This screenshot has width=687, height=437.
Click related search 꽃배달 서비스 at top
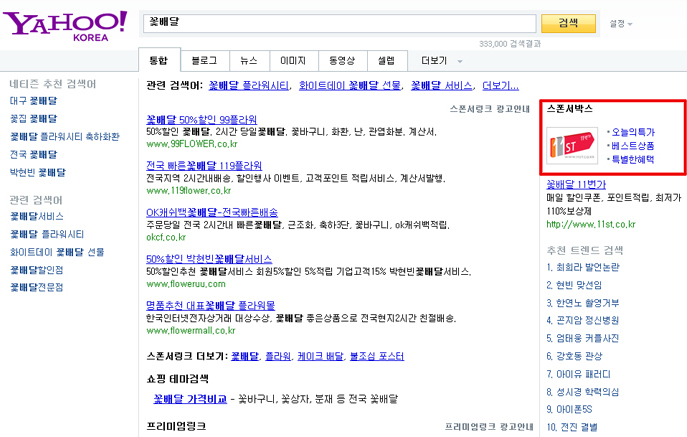(441, 85)
